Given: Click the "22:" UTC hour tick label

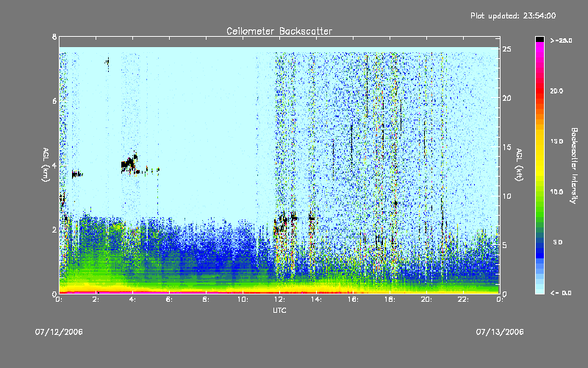Looking at the screenshot, I should pos(463,300).
